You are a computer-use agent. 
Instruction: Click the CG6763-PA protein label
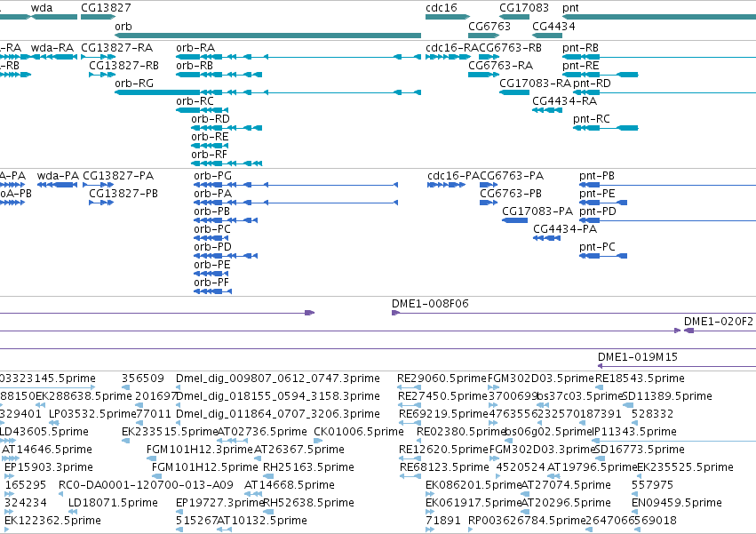512,176
